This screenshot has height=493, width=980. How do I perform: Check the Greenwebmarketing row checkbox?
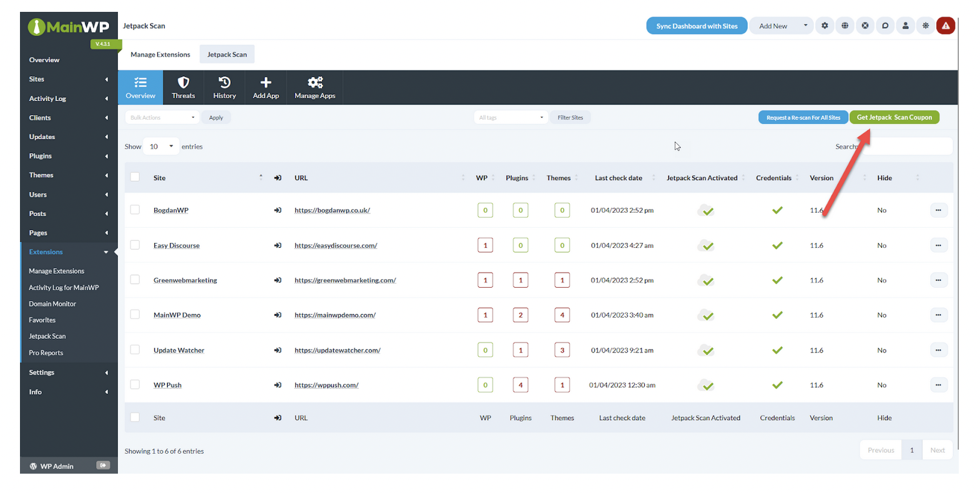[x=135, y=280]
